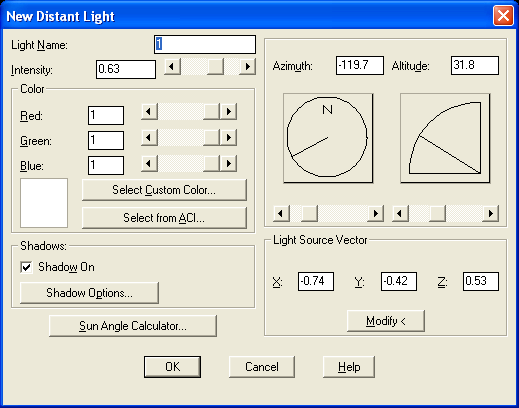Click the Intensity slider right arrow
The width and height of the screenshot is (519, 408).
pyautogui.click(x=248, y=67)
